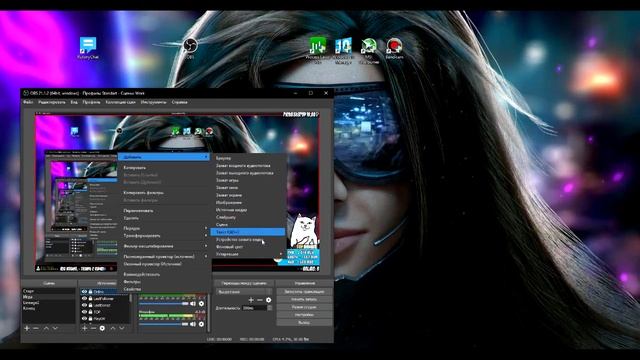The height and width of the screenshot is (360, 640).
Task: Open the Справка menu
Action: tap(180, 102)
